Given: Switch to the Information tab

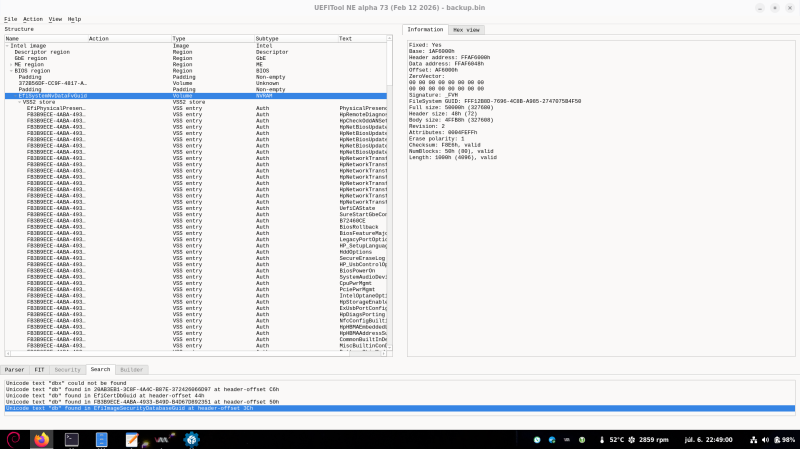Looking at the screenshot, I should point(425,30).
